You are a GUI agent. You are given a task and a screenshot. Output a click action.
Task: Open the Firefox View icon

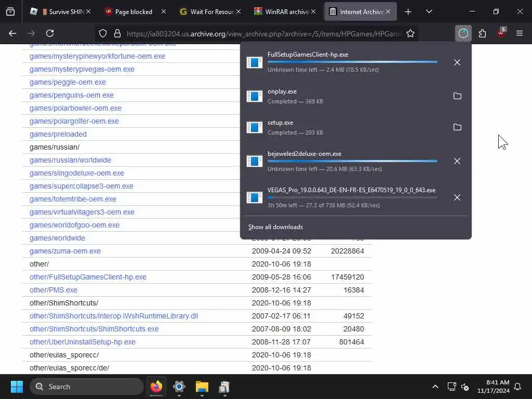coord(10,11)
